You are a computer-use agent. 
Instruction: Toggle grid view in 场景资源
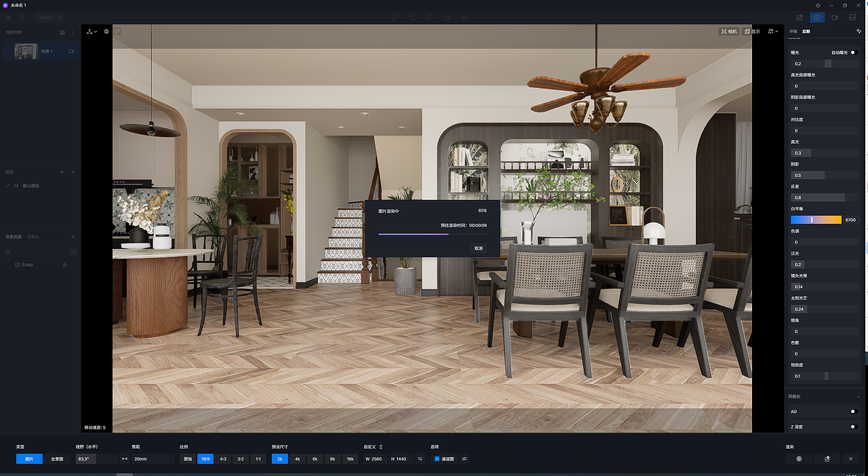point(73,252)
